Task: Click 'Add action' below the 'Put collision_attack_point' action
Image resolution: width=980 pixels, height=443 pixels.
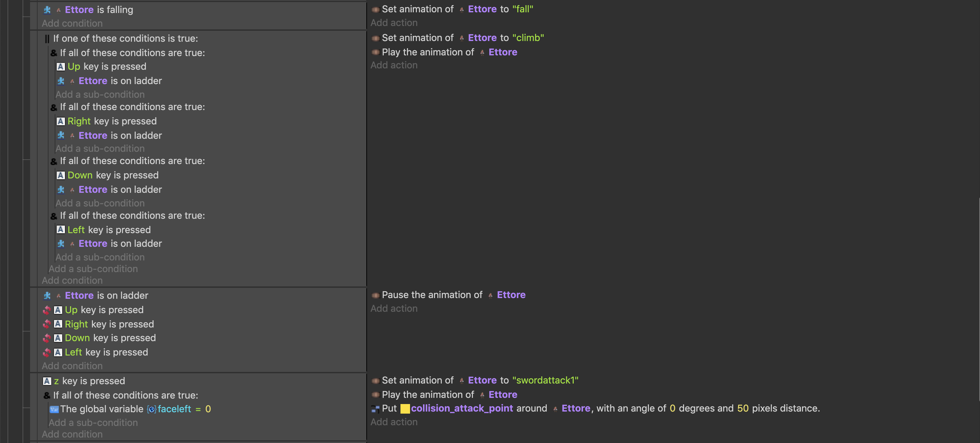Action: pos(394,422)
